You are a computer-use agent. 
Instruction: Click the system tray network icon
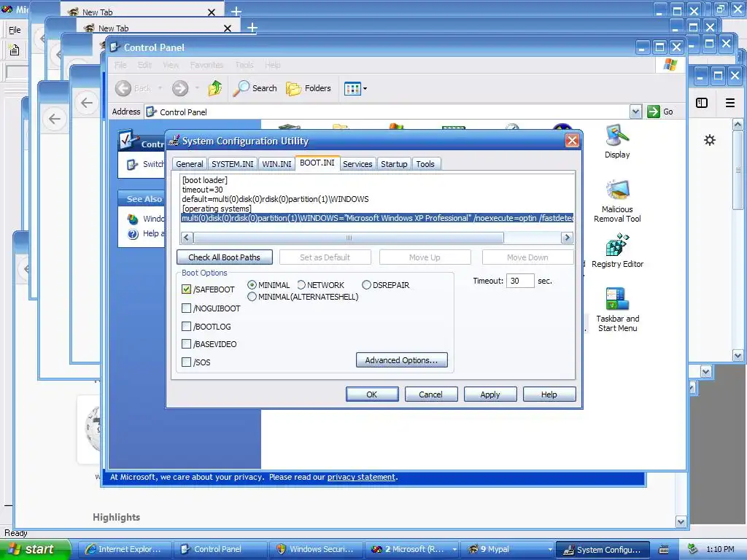pos(693,549)
